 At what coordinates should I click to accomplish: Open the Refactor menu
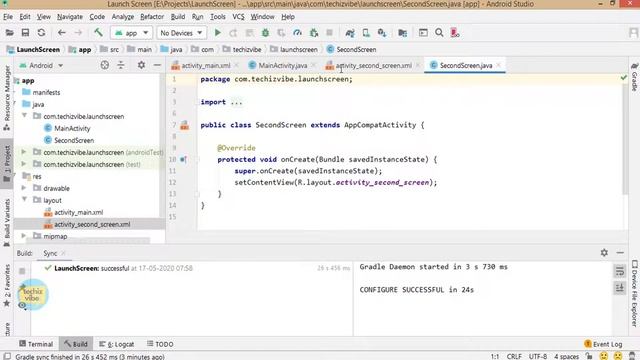pyautogui.click(x=152, y=17)
